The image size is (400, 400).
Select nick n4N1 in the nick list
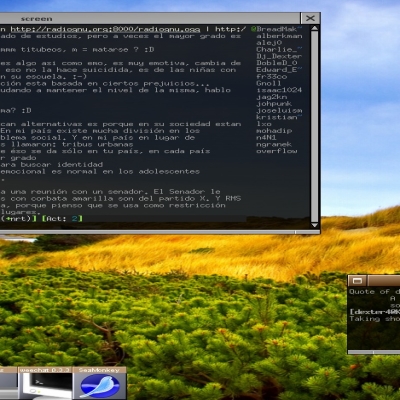[x=266, y=137]
